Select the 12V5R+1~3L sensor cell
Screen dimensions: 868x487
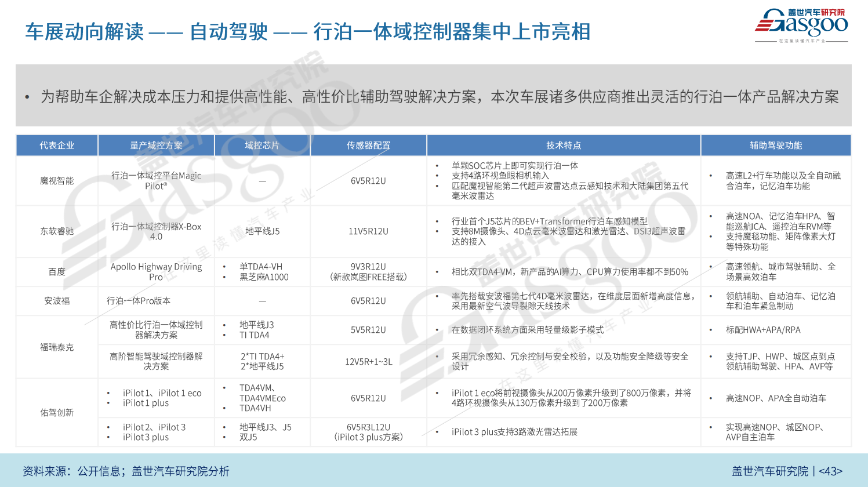point(369,361)
